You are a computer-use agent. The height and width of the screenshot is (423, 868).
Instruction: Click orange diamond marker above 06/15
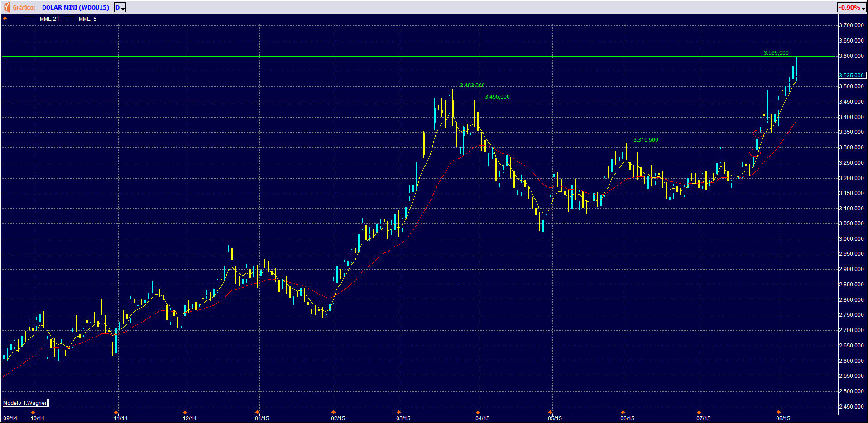623,412
